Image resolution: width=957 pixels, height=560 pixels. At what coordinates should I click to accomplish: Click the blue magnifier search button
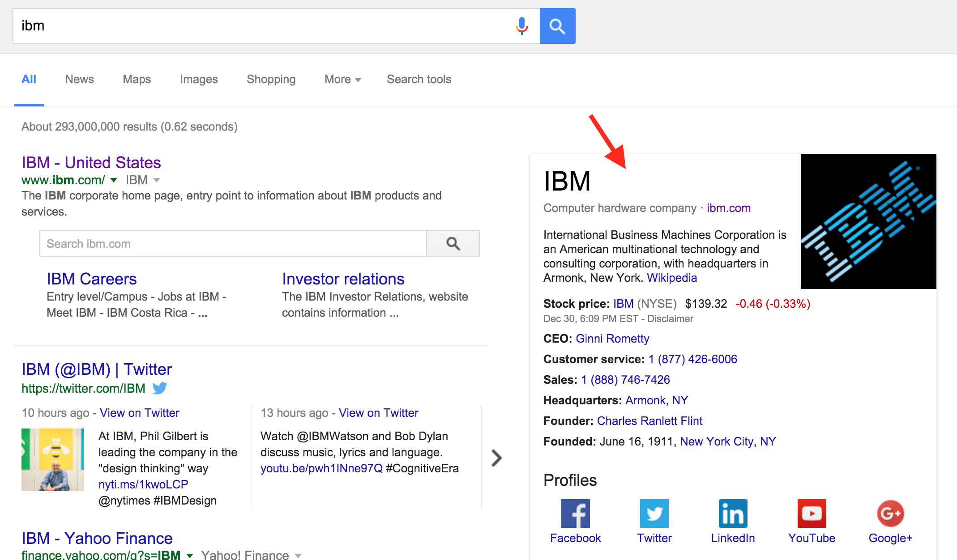point(557,26)
